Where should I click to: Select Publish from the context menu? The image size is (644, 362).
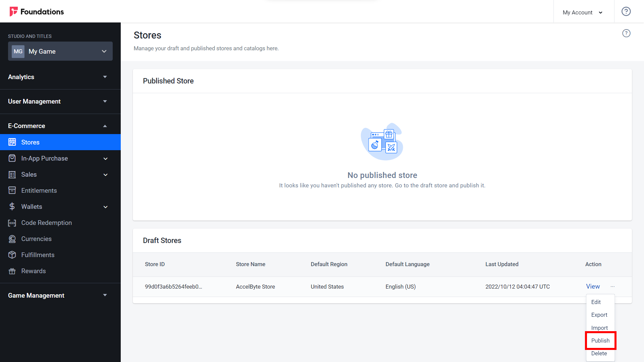[600, 340]
